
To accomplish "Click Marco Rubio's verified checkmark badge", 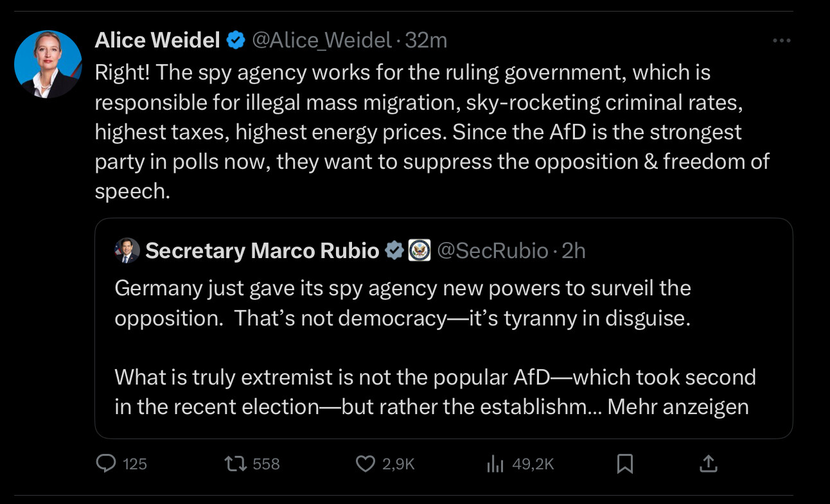I will pyautogui.click(x=394, y=250).
